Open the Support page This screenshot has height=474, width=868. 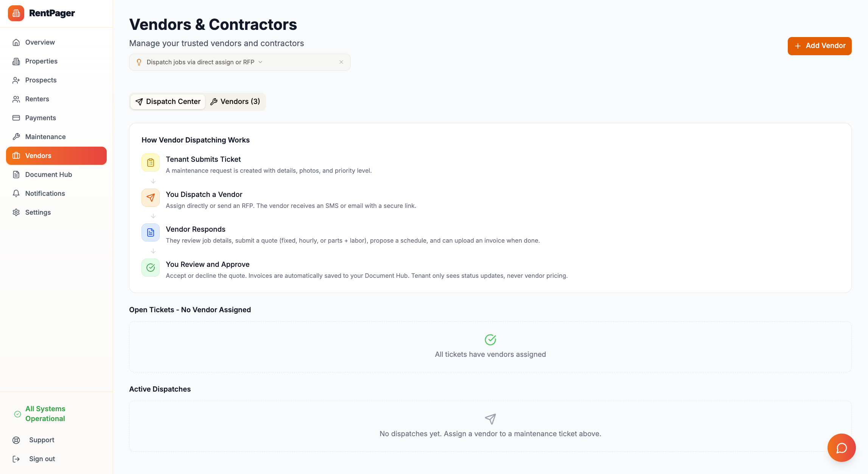[41, 440]
